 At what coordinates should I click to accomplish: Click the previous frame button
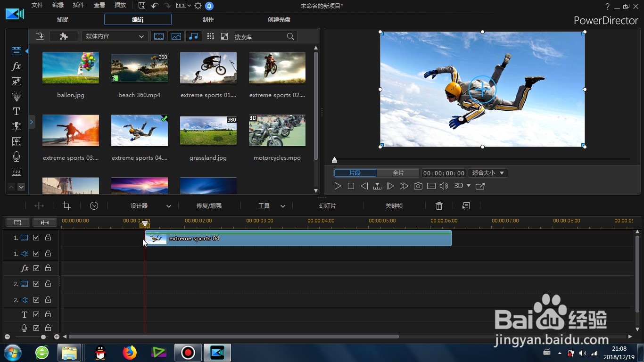pos(364,186)
